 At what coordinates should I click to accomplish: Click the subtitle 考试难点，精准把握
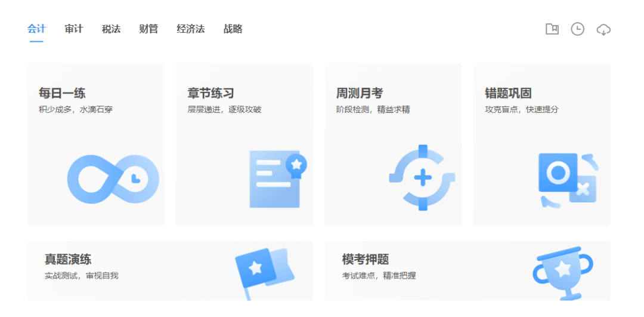(x=379, y=276)
